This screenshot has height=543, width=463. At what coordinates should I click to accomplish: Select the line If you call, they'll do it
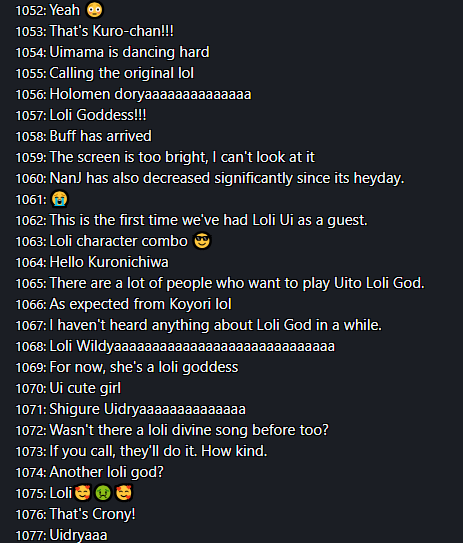coord(158,451)
